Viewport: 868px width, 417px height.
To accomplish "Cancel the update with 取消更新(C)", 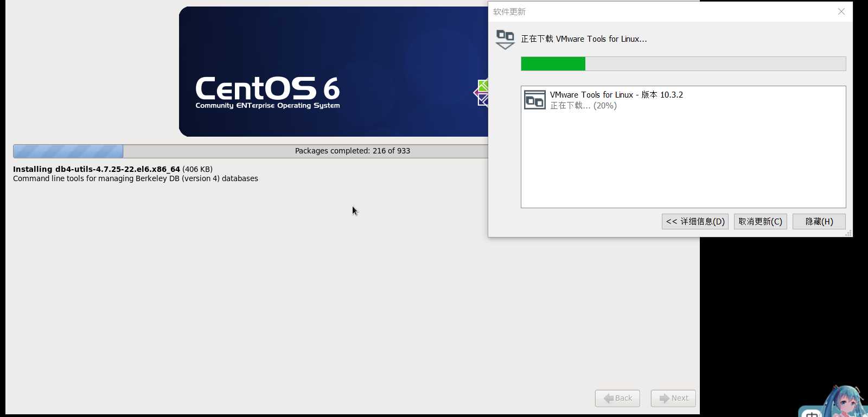I will (x=761, y=221).
